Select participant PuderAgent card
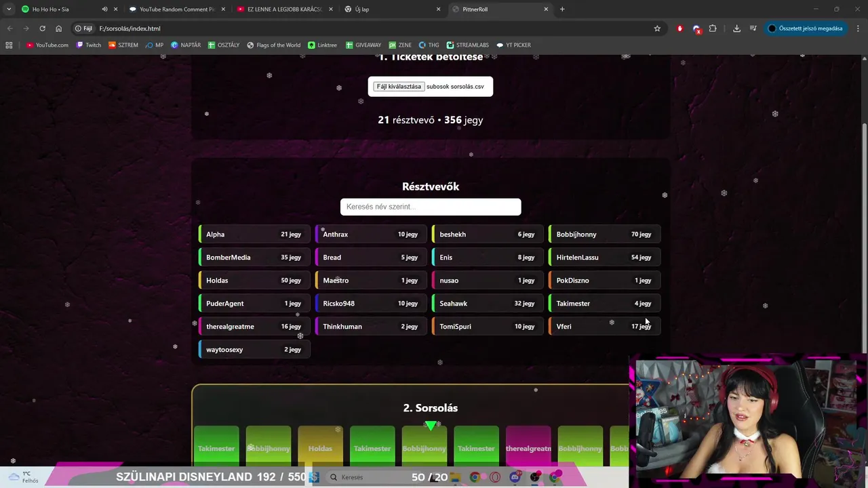This screenshot has width=868, height=488. [x=254, y=304]
